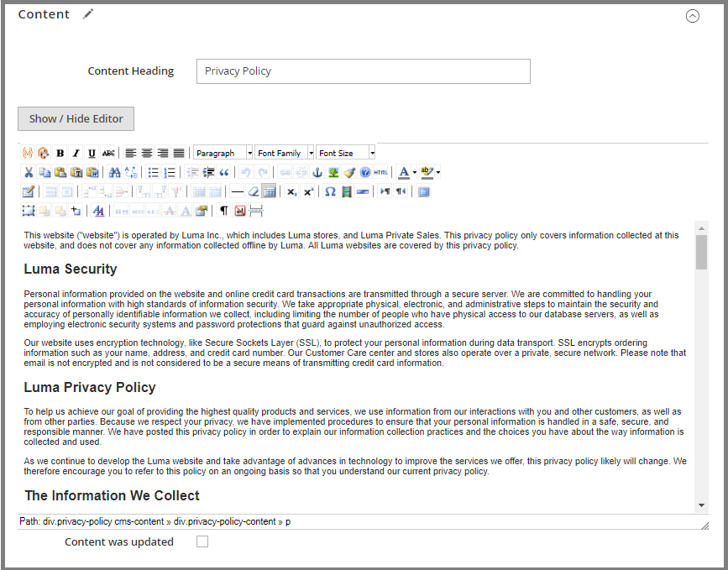Click the Show / Hide Editor button
728x570 pixels.
[76, 119]
